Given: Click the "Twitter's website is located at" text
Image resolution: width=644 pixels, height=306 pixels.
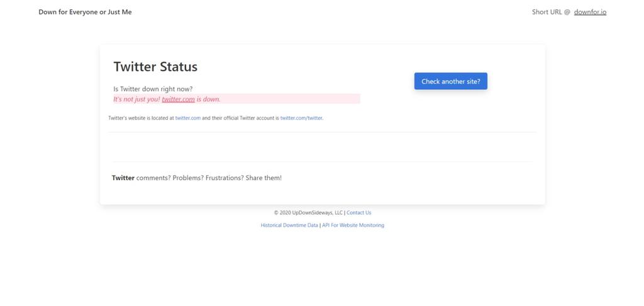Looking at the screenshot, I should (142, 118).
